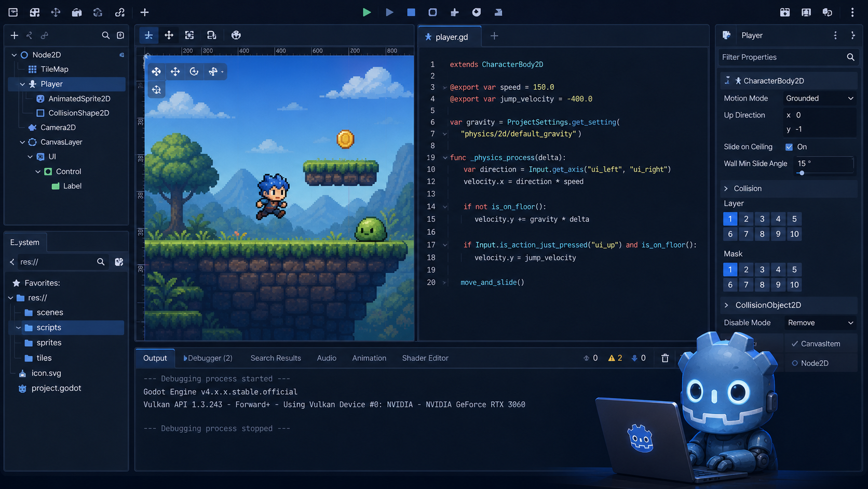The image size is (868, 489).
Task: Open the Audio bottom tab
Action: tap(327, 358)
